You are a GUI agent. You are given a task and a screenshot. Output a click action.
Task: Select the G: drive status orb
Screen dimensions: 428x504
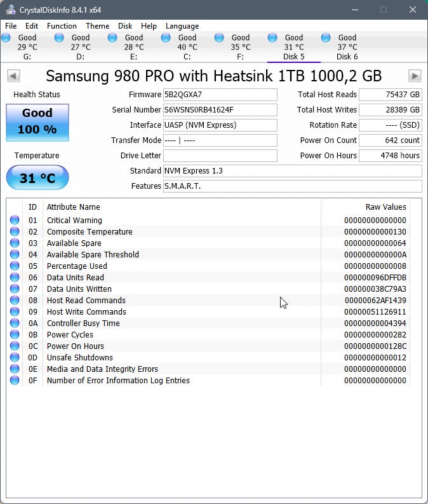[x=6, y=38]
